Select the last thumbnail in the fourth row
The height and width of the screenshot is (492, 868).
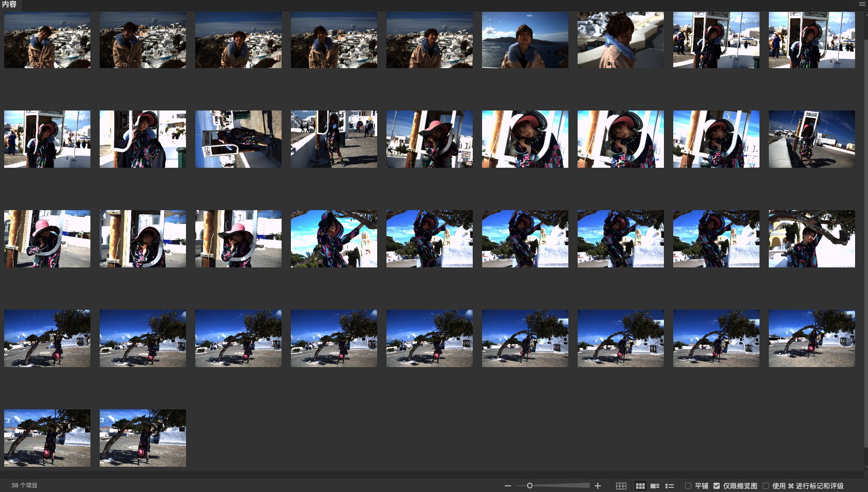pyautogui.click(x=812, y=338)
